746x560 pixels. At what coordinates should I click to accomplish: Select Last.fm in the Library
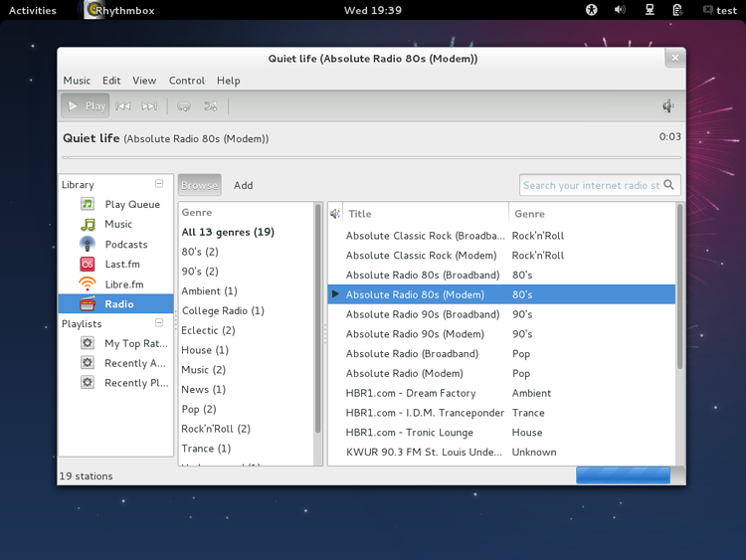(x=122, y=265)
